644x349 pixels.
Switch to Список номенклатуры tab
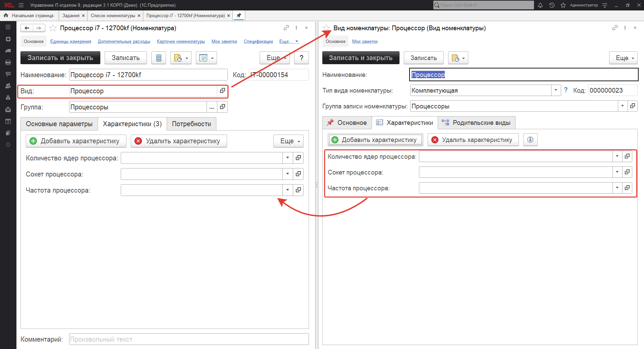tap(113, 15)
